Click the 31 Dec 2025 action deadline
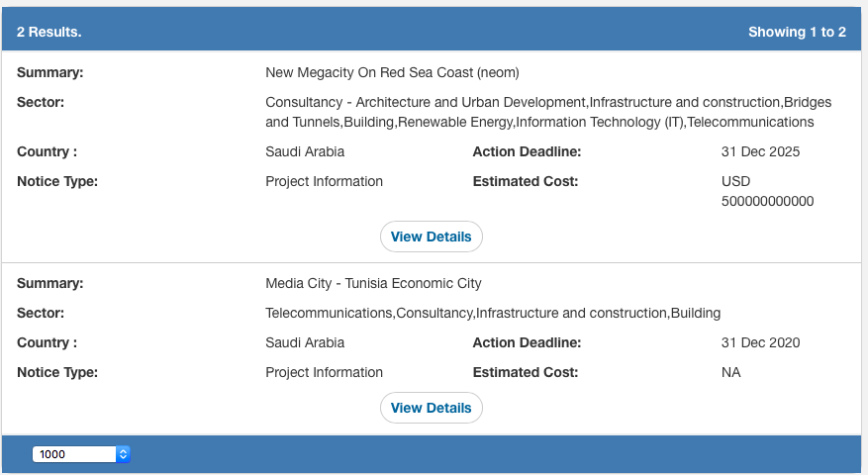Image resolution: width=868 pixels, height=475 pixels. tap(760, 151)
